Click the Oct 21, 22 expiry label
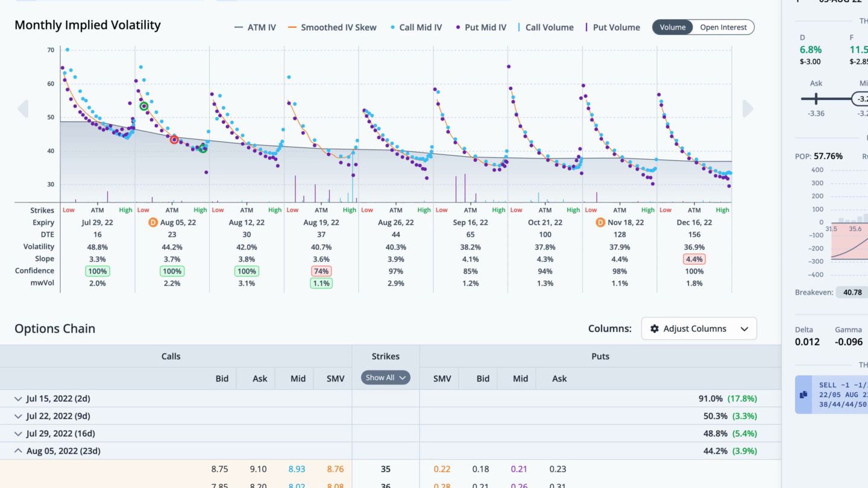Screen dimensions: 868x488 [x=545, y=222]
